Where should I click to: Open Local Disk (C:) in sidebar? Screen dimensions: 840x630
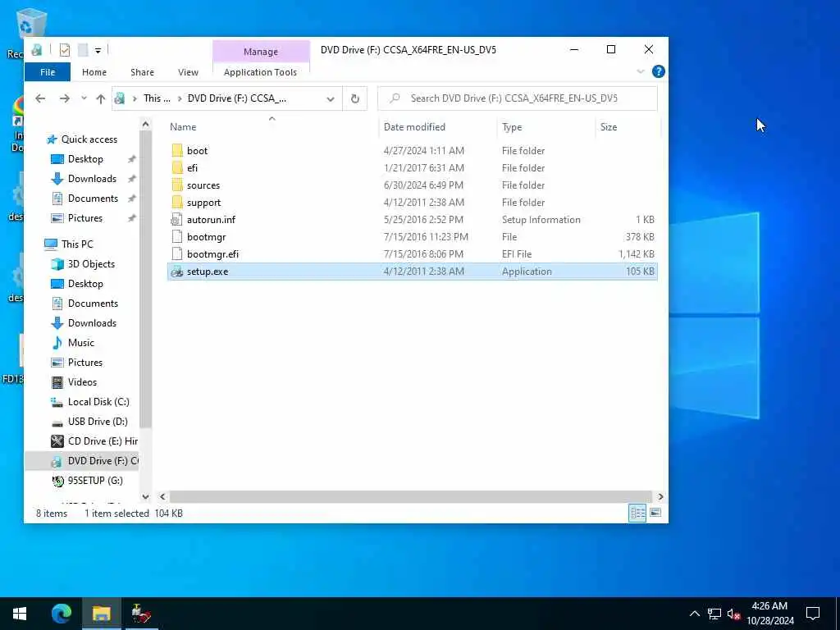98,402
